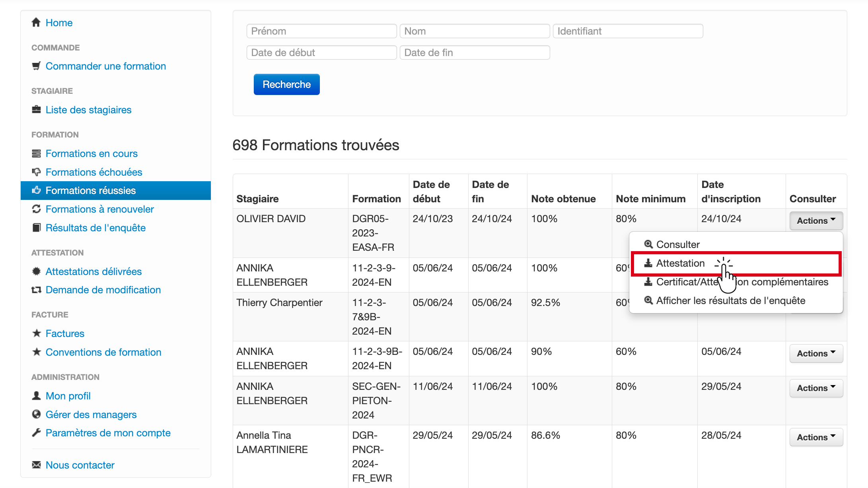The image size is (868, 488).
Task: Open the Factures link
Action: (x=65, y=333)
